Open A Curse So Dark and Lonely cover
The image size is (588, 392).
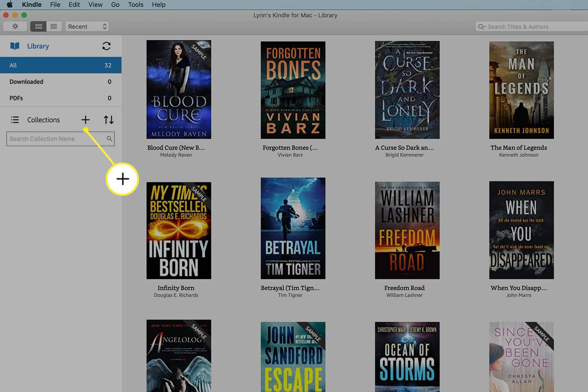[407, 90]
